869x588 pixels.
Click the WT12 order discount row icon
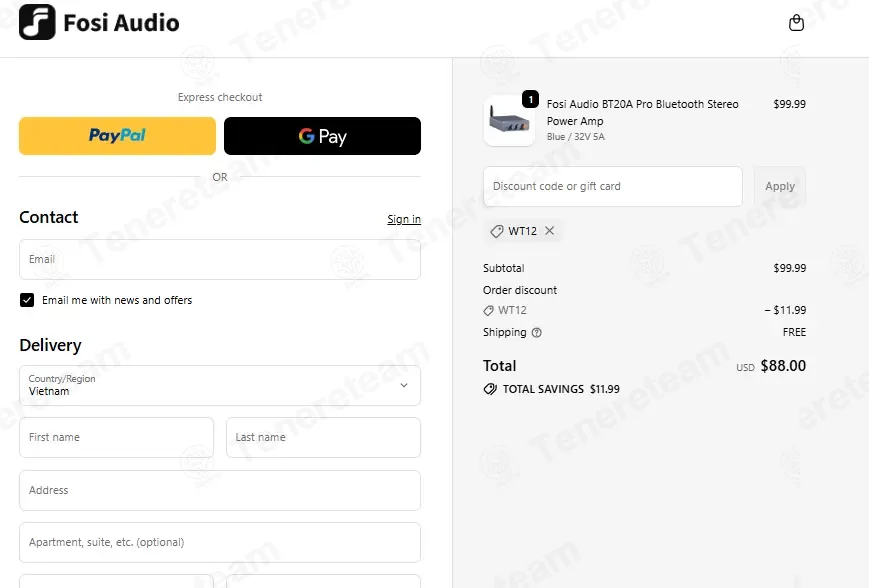[x=488, y=310]
